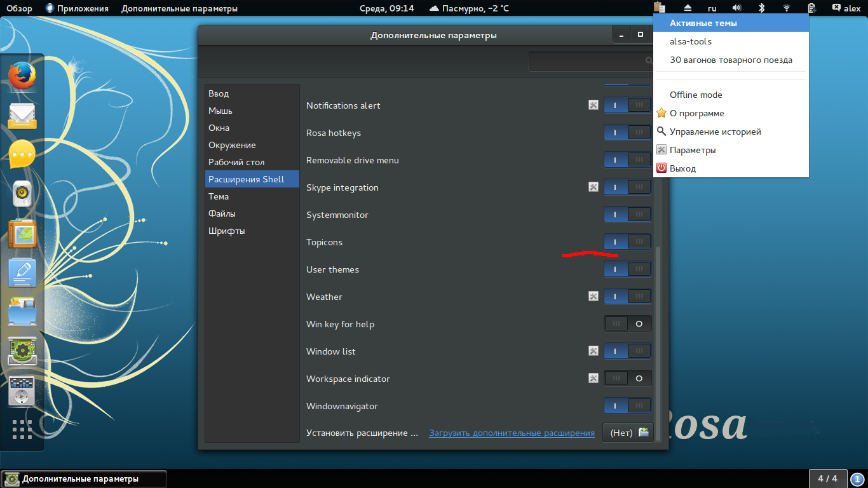Open the volume speaker indicator in top panel

coord(737,8)
